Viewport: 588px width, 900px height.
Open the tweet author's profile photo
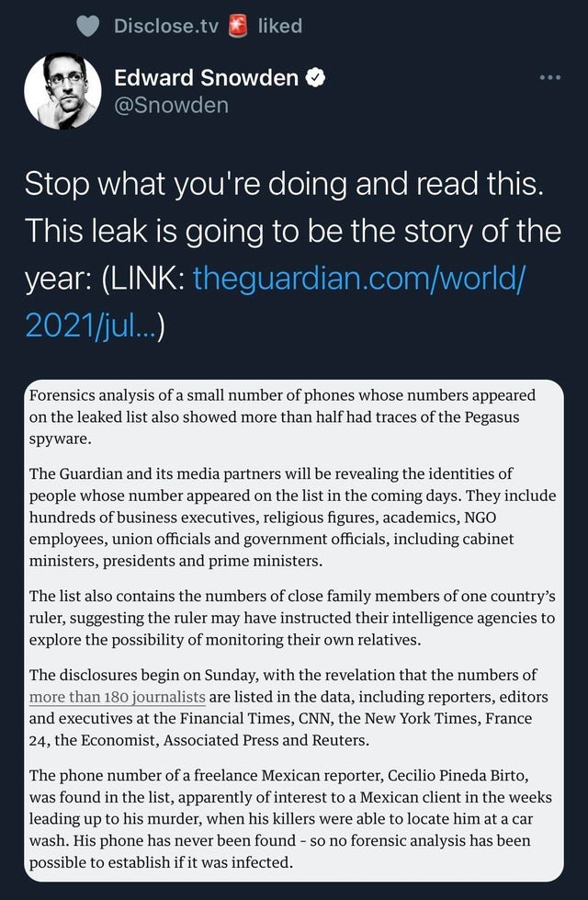[62, 91]
